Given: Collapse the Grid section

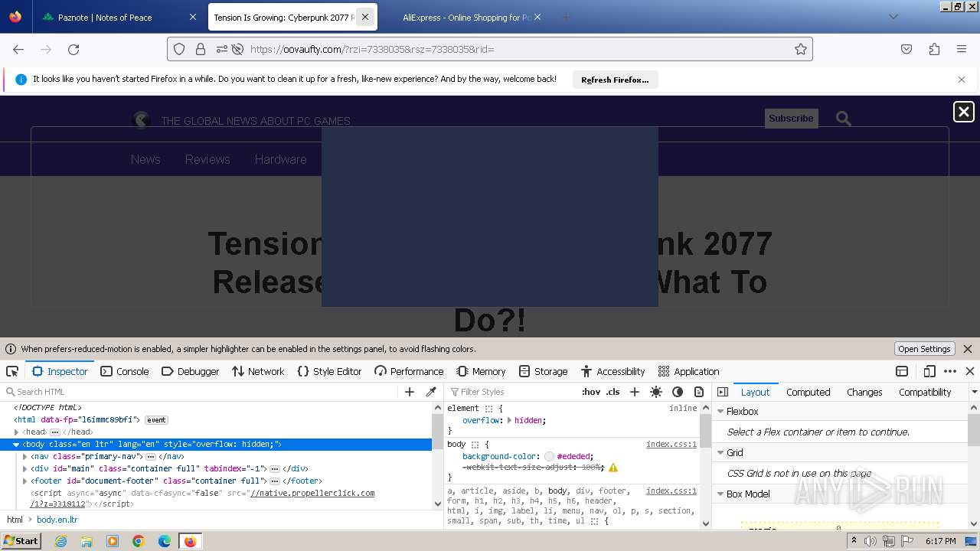Looking at the screenshot, I should click(x=720, y=452).
